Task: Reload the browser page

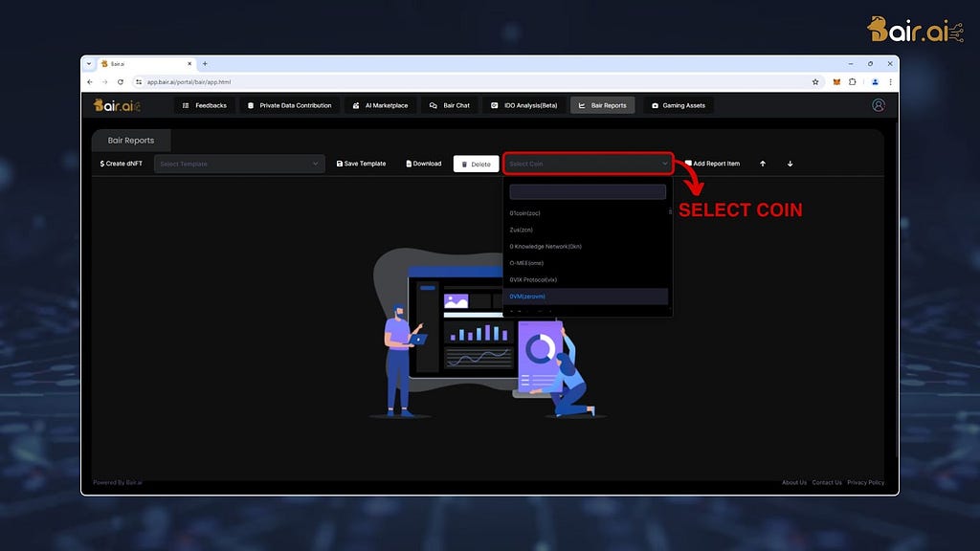Action: [x=120, y=82]
